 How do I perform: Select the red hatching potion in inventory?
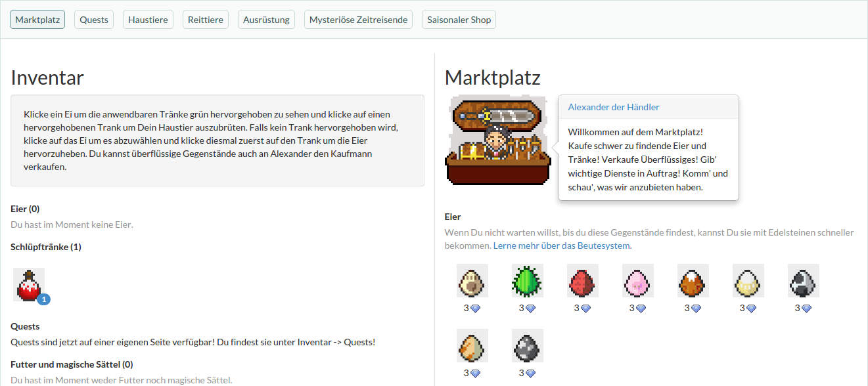click(29, 285)
